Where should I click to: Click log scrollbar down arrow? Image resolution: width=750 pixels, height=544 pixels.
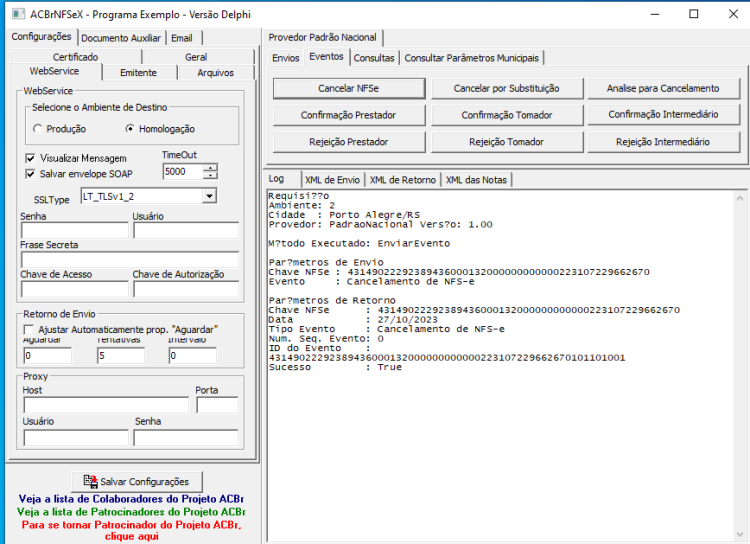click(x=740, y=534)
